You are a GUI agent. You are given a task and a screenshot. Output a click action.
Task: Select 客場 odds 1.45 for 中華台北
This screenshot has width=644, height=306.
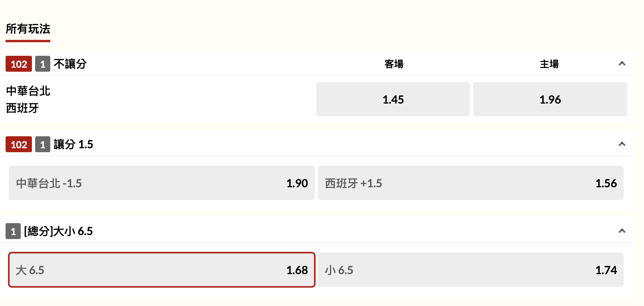point(393,99)
